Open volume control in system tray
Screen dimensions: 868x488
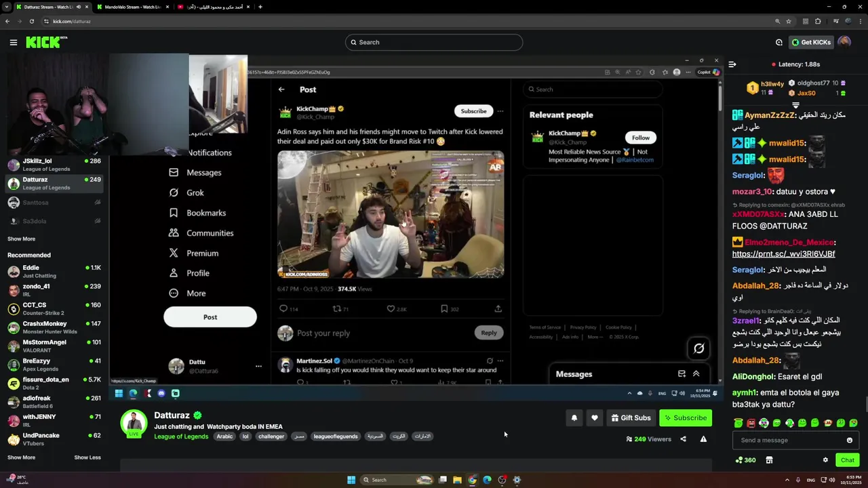(832, 480)
